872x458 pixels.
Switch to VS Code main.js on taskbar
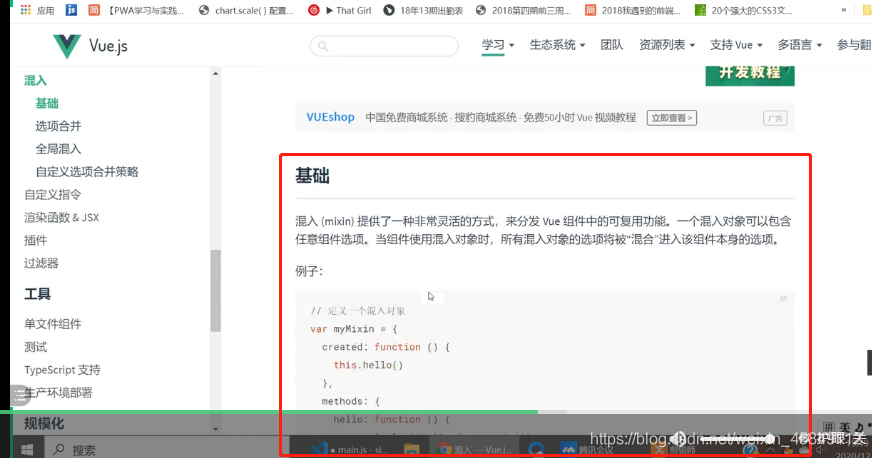(x=349, y=449)
